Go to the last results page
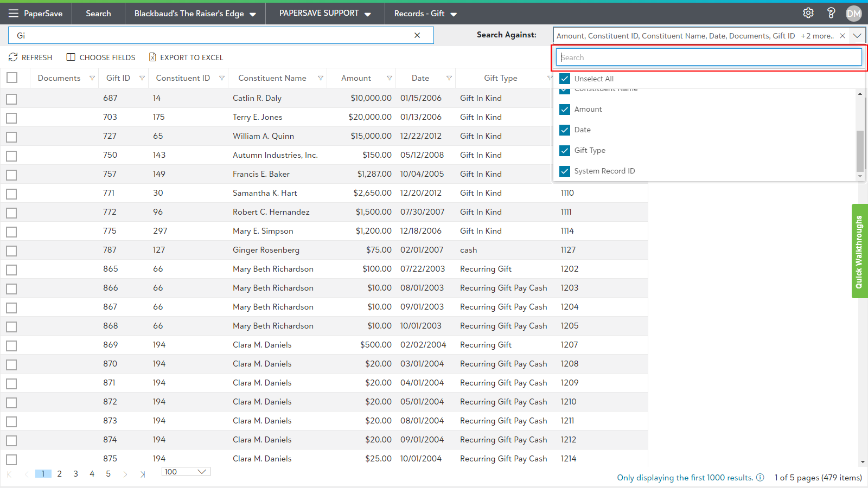The width and height of the screenshot is (868, 488). point(143,474)
